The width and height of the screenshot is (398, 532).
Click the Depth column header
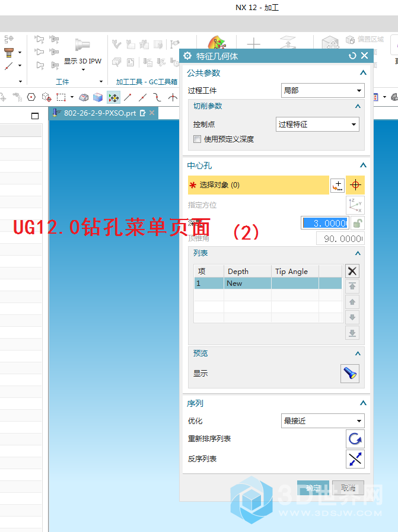pos(247,272)
